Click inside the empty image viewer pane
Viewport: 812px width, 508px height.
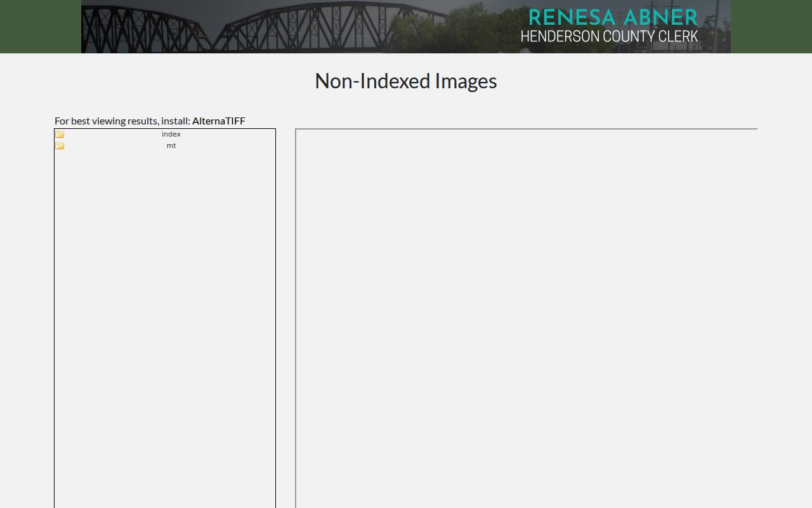tap(527, 318)
